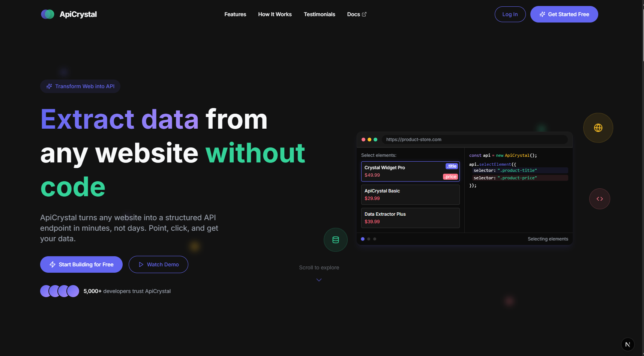Select the Crystal Widget Pro product card

click(410, 171)
